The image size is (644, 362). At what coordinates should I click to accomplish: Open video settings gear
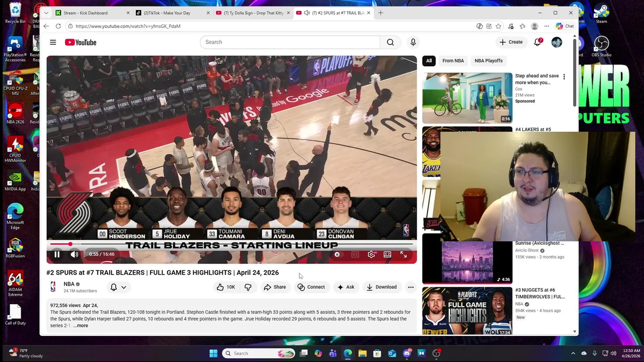(371, 254)
